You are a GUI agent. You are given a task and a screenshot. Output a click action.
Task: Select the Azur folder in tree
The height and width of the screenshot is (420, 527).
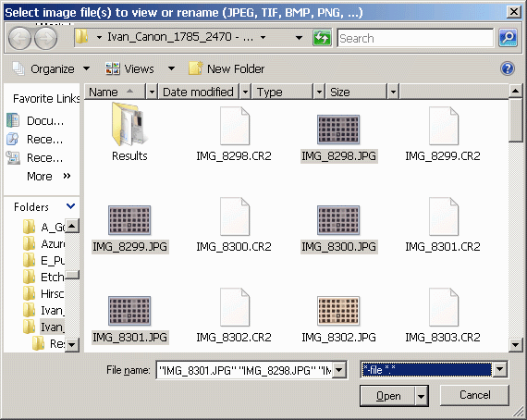(x=43, y=243)
